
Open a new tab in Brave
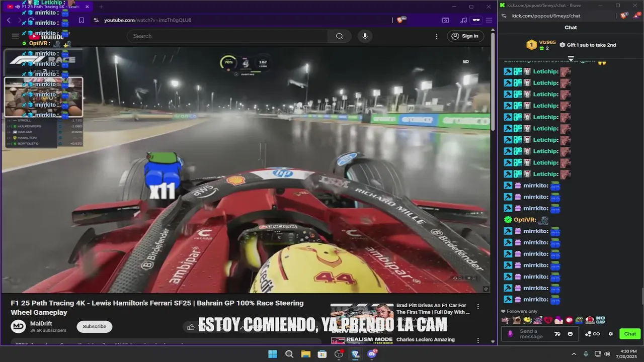click(x=101, y=7)
